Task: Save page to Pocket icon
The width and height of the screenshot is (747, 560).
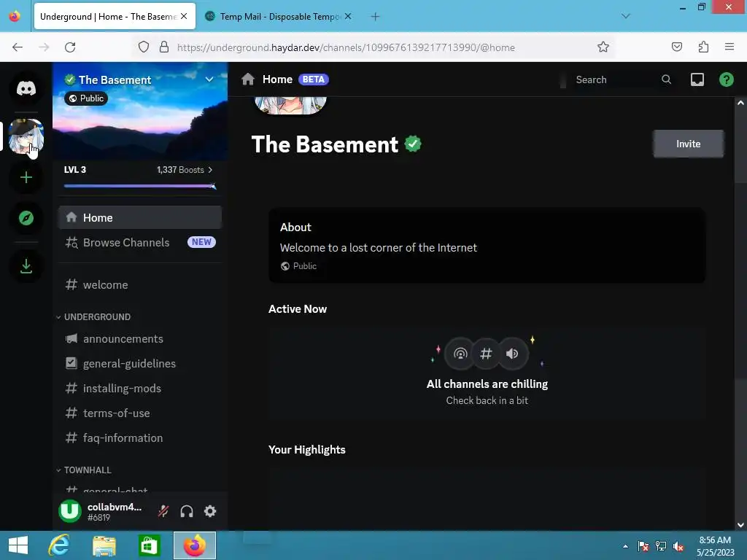Action: (677, 47)
